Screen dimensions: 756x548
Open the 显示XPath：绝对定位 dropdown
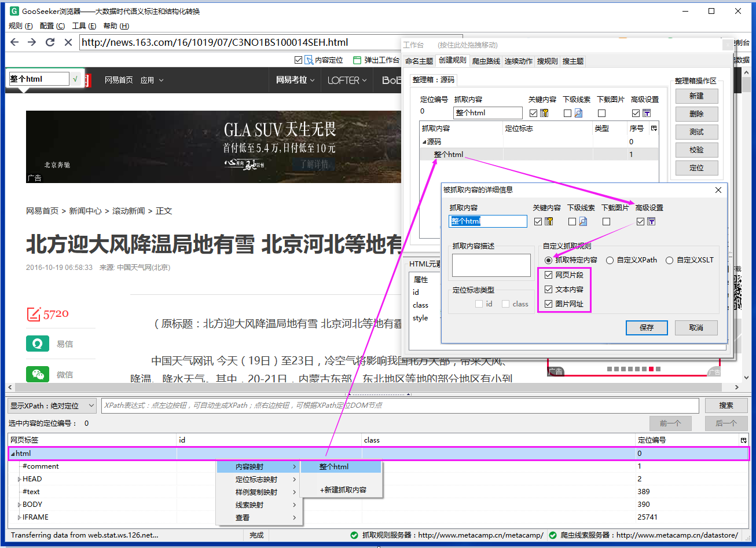[52, 405]
